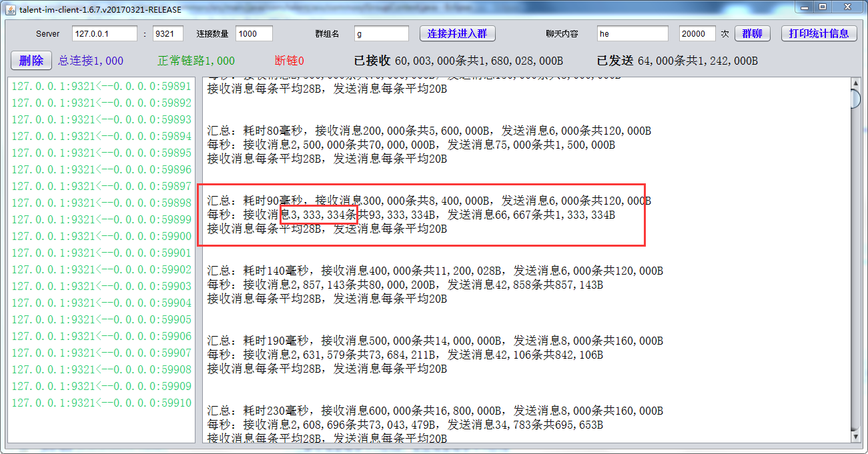Click the log scrollbar up arrow
The image size is (868, 454).
(x=856, y=83)
